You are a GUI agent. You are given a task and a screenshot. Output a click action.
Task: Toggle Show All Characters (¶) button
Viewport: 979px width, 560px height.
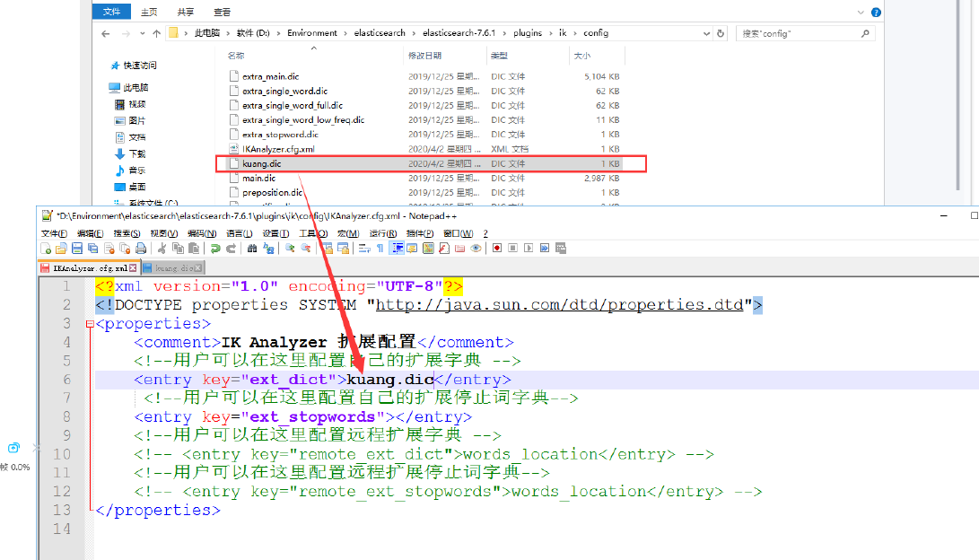tap(380, 249)
